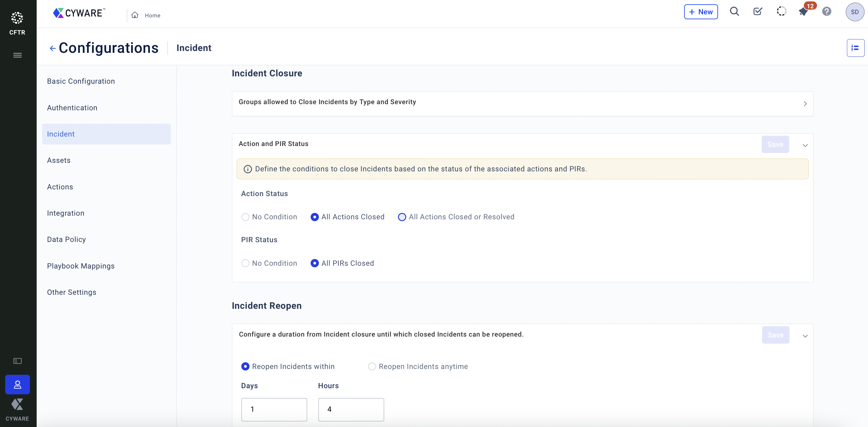This screenshot has width=868, height=427.
Task: Select No Condition under PIR Status
Action: pos(245,263)
